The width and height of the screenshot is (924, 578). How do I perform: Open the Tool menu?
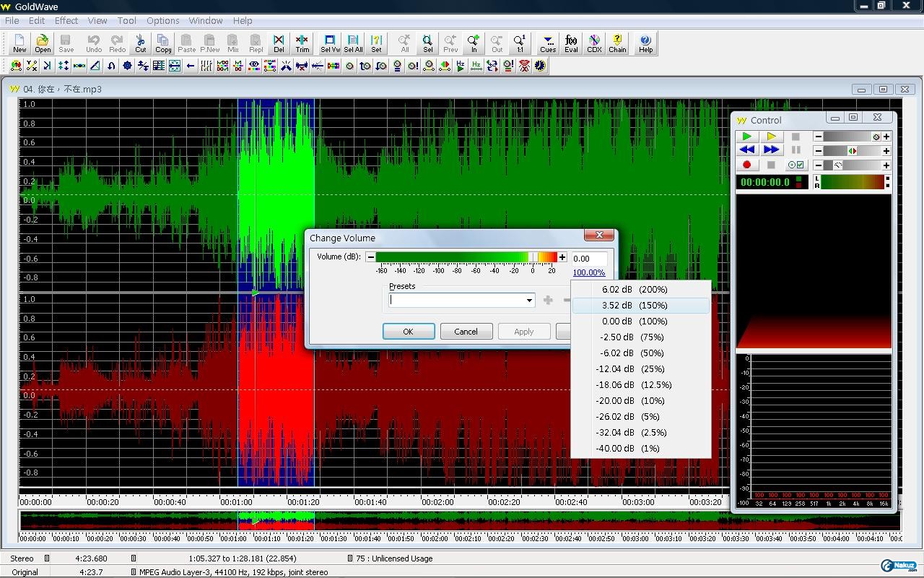pyautogui.click(x=127, y=20)
